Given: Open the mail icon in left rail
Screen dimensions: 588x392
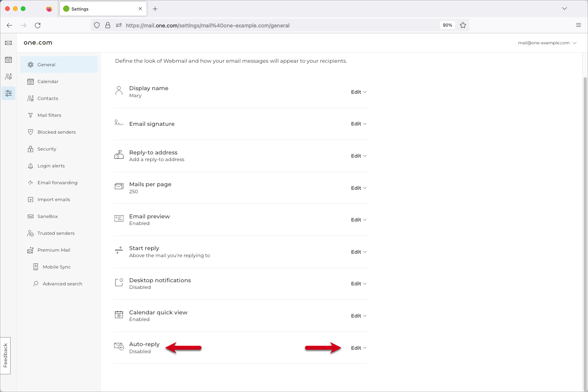Looking at the screenshot, I should click(8, 43).
